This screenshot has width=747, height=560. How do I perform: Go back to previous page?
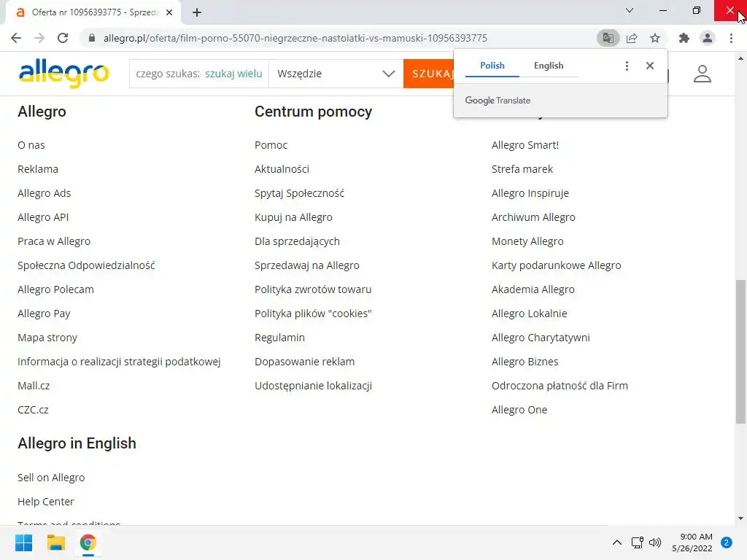16,38
